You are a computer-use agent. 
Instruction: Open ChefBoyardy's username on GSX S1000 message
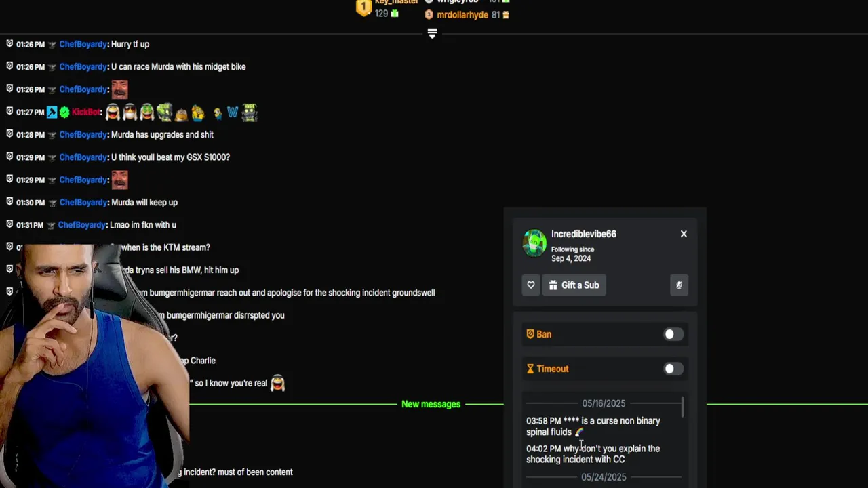[83, 157]
